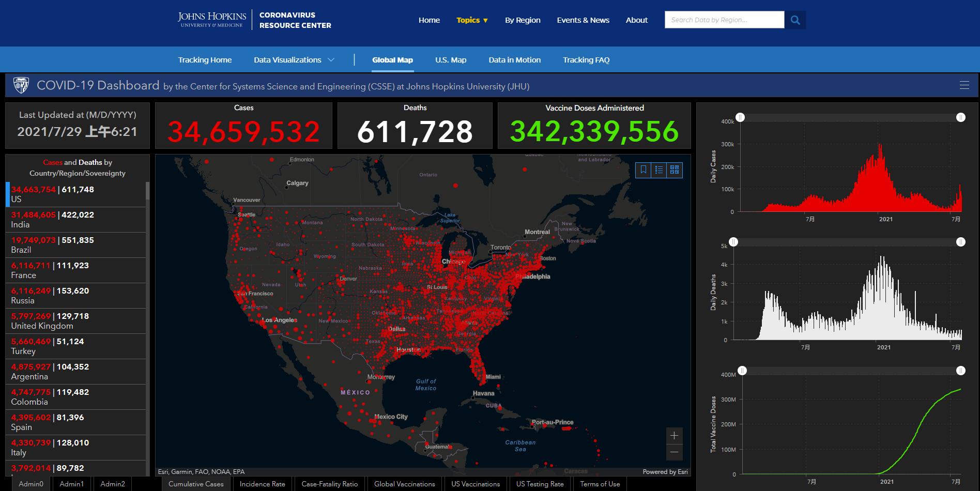Open the map legend list icon
Image resolution: width=980 pixels, height=491 pixels.
[659, 170]
